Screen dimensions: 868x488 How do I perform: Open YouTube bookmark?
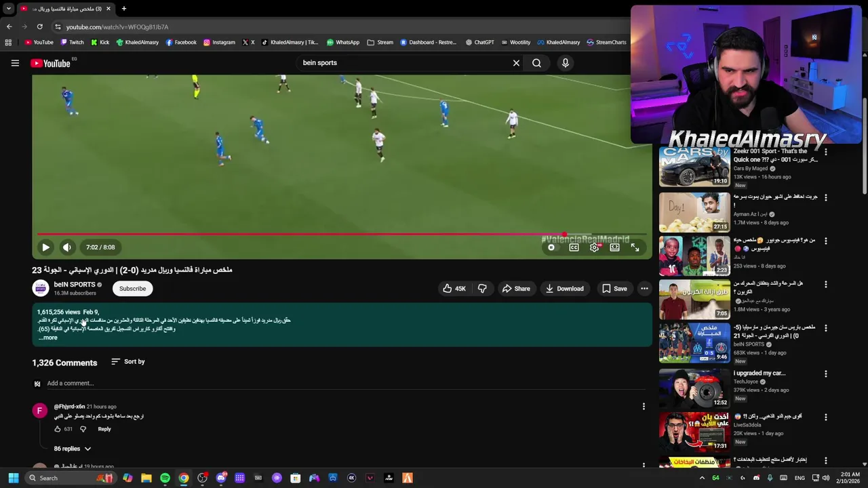tap(39, 42)
